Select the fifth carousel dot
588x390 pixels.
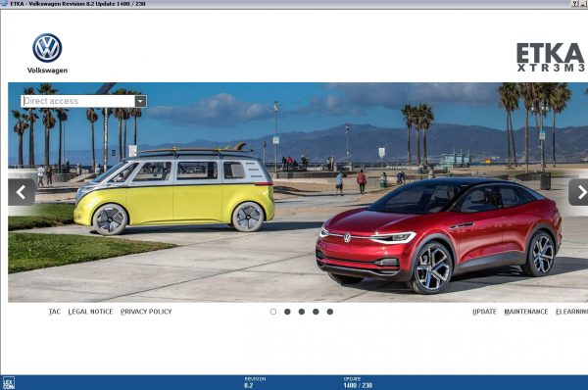pos(330,312)
